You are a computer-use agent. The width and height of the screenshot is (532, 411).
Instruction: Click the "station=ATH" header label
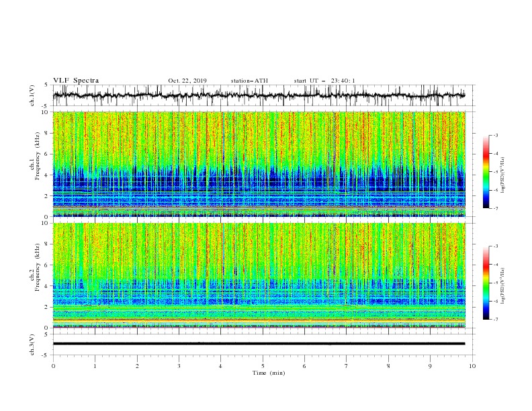coord(249,81)
